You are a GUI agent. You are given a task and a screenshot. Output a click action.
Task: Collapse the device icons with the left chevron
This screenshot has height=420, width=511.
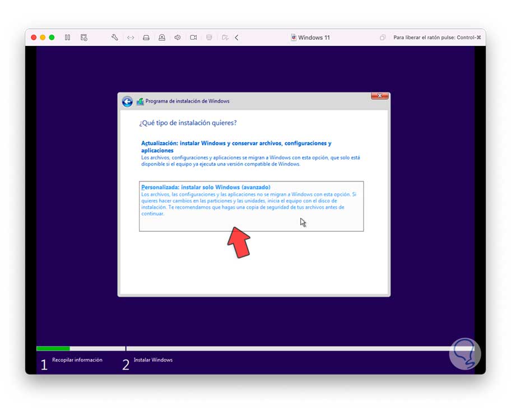tap(236, 38)
